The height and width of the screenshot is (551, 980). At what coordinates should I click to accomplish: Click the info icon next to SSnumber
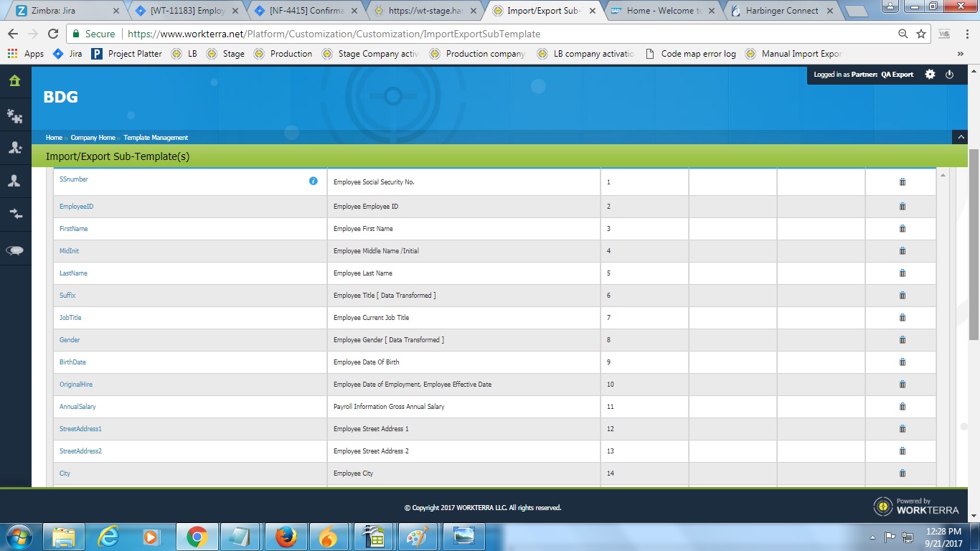click(313, 181)
